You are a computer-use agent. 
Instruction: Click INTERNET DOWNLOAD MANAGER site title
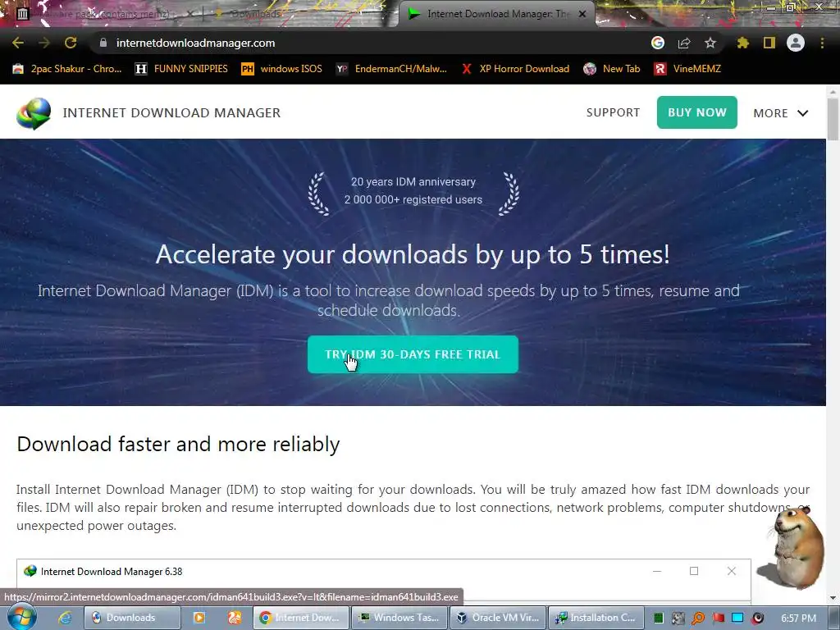coord(171,113)
